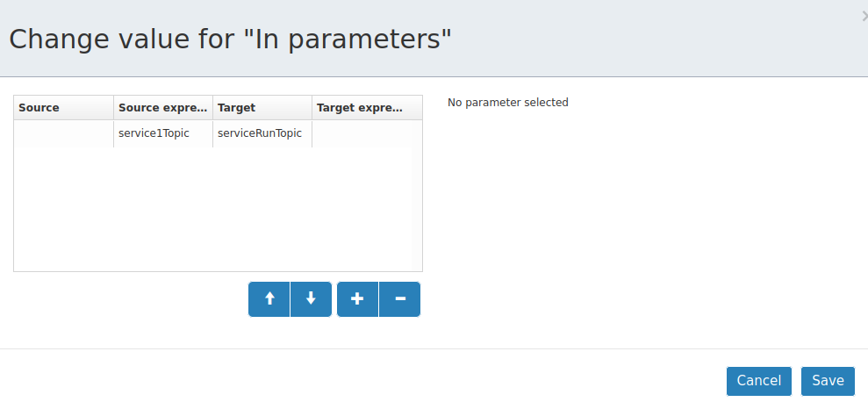868x409 pixels.
Task: Click the dialog title "Change value for In parameters"
Action: click(230, 39)
